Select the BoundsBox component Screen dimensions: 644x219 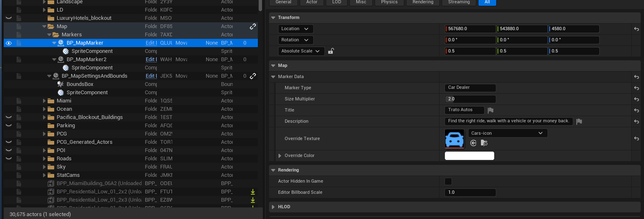pos(80,84)
